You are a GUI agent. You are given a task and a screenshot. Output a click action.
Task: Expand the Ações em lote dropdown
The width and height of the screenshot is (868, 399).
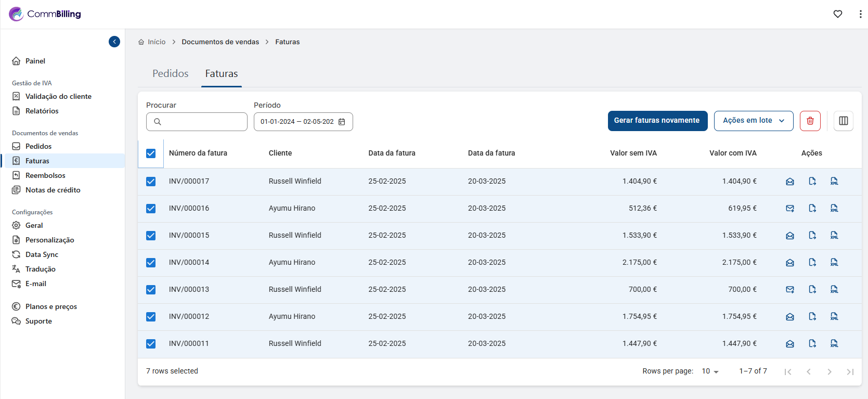pyautogui.click(x=753, y=121)
